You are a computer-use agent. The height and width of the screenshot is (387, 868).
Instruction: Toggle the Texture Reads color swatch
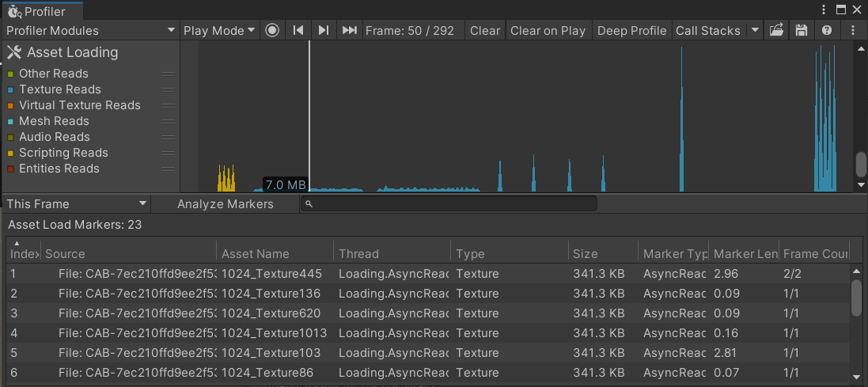[10, 90]
